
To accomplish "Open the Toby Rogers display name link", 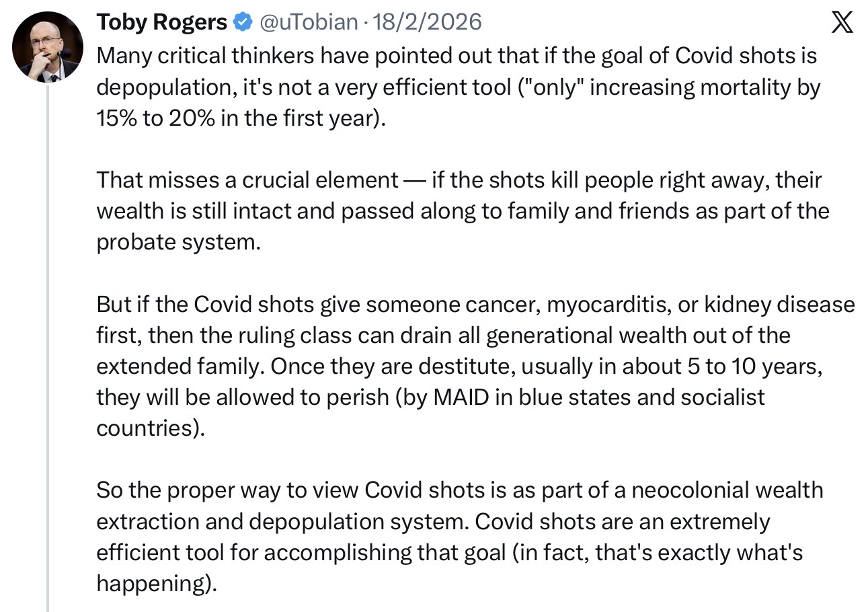I will pos(162,23).
